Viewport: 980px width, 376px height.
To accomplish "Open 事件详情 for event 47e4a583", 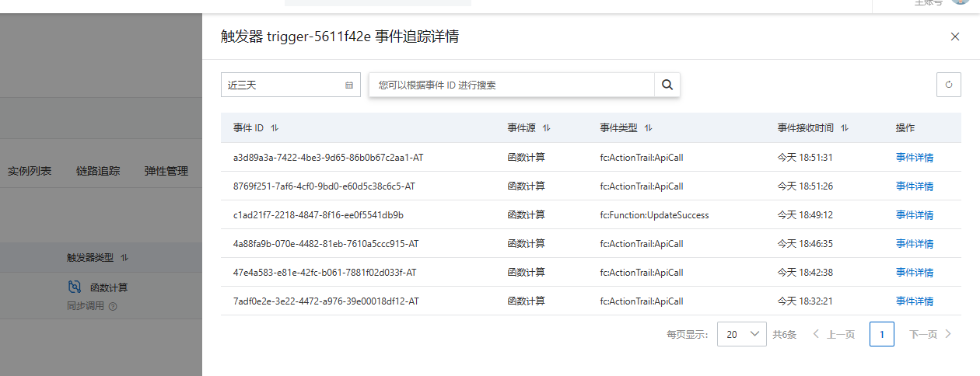I will pos(915,272).
